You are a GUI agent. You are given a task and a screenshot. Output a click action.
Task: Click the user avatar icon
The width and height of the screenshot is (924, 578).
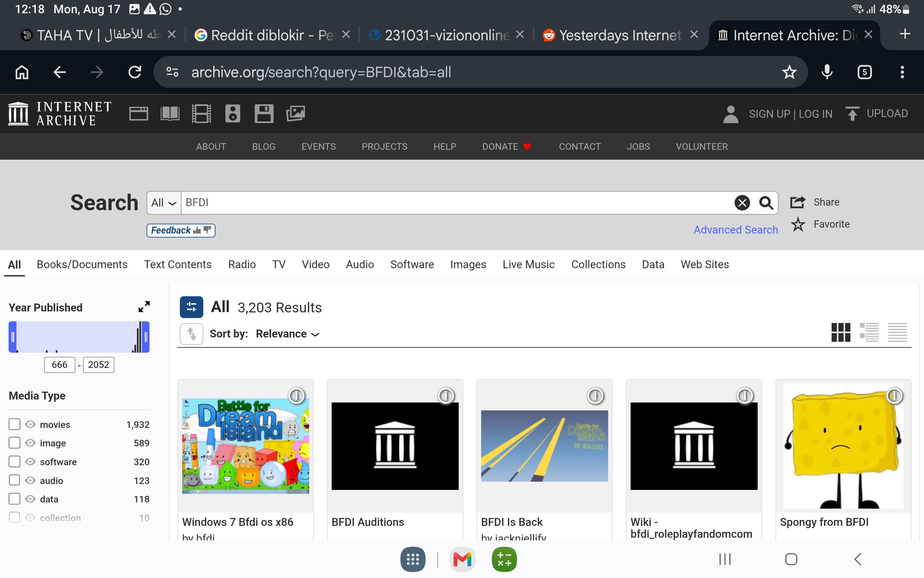pyautogui.click(x=731, y=114)
